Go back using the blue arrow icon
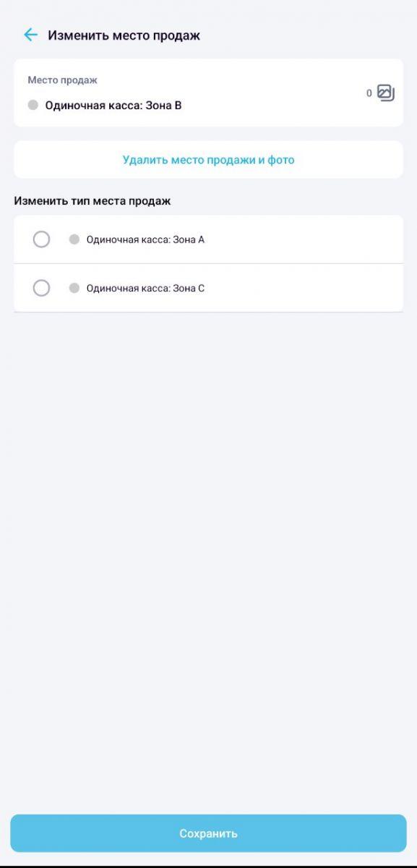Viewport: 417px width, 868px height. (x=30, y=35)
